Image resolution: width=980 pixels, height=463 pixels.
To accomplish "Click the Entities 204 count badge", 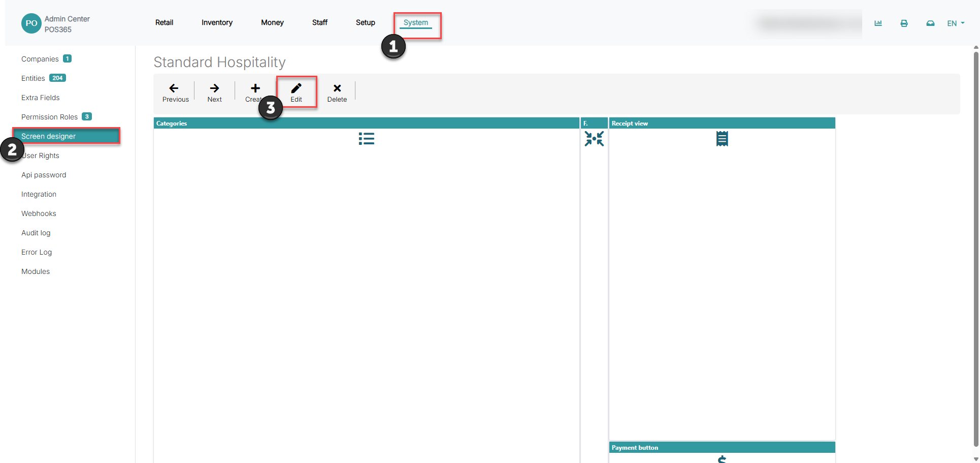I will point(57,78).
